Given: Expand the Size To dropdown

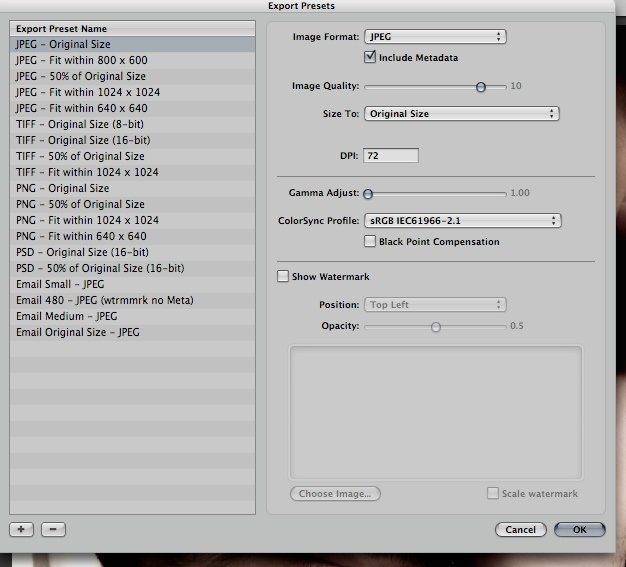Looking at the screenshot, I should tap(461, 114).
